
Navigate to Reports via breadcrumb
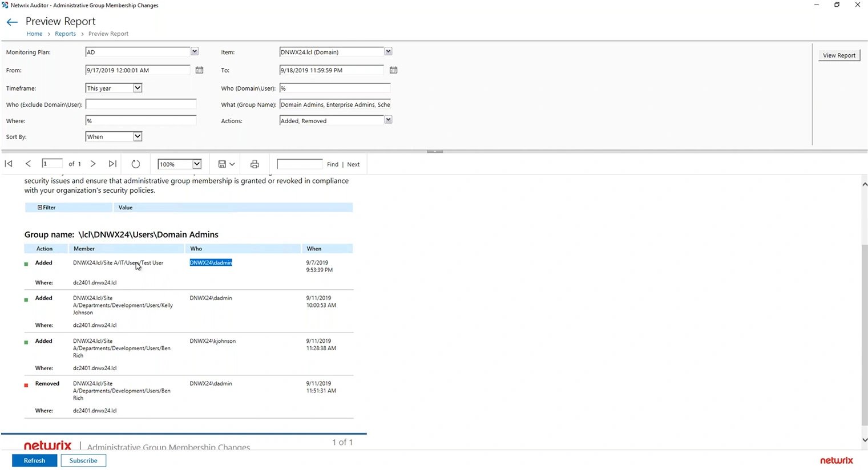click(65, 34)
